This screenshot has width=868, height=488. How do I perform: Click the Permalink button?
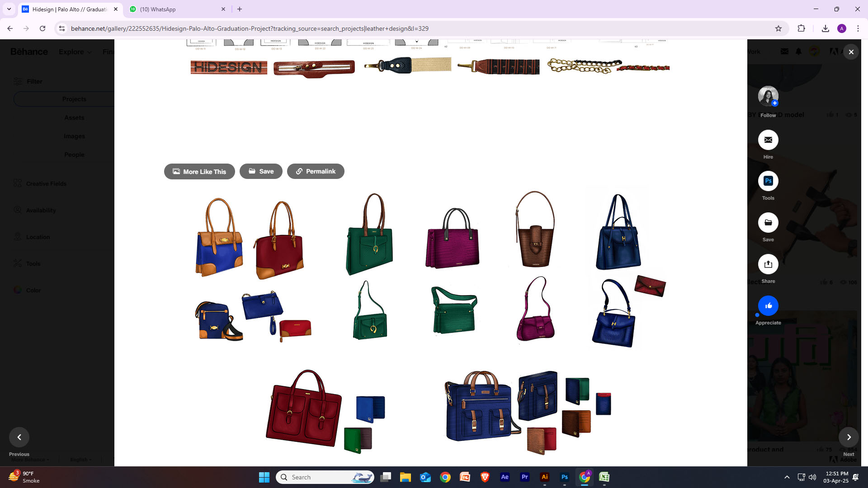[316, 172]
